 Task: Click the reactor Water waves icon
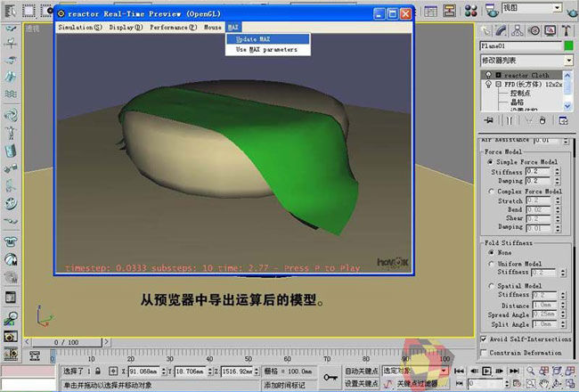click(11, 94)
